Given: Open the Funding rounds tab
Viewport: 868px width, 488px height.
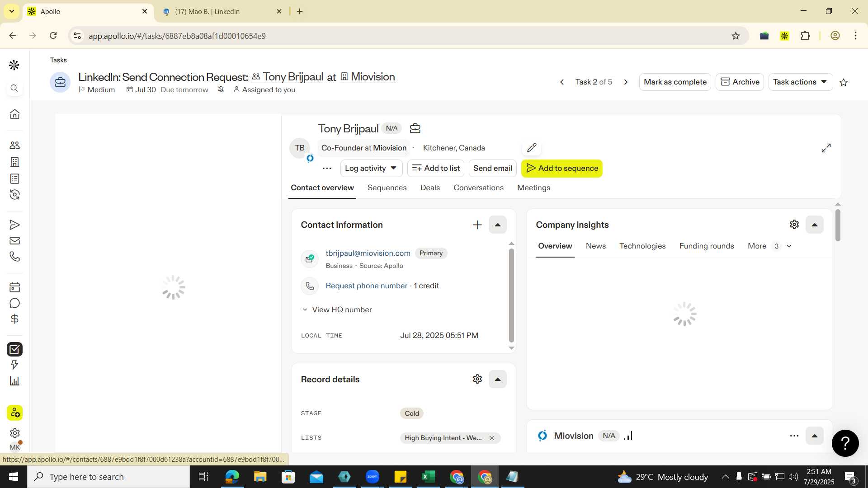Looking at the screenshot, I should click(x=707, y=246).
